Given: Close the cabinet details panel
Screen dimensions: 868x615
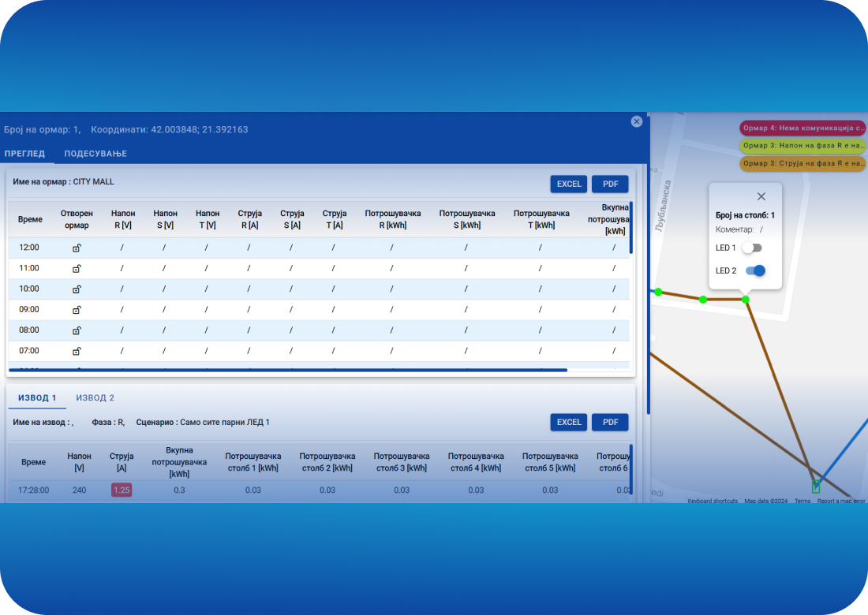Looking at the screenshot, I should 636,121.
